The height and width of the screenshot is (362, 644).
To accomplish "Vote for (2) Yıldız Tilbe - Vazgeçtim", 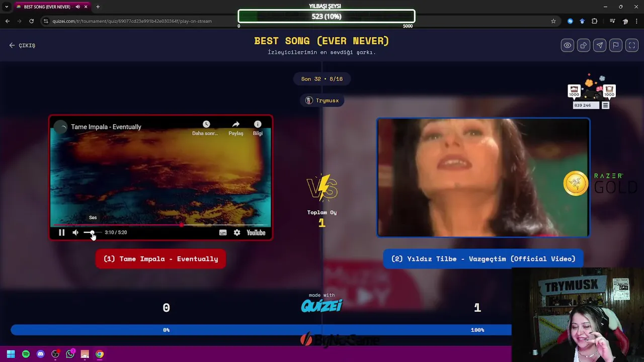I will point(483,259).
